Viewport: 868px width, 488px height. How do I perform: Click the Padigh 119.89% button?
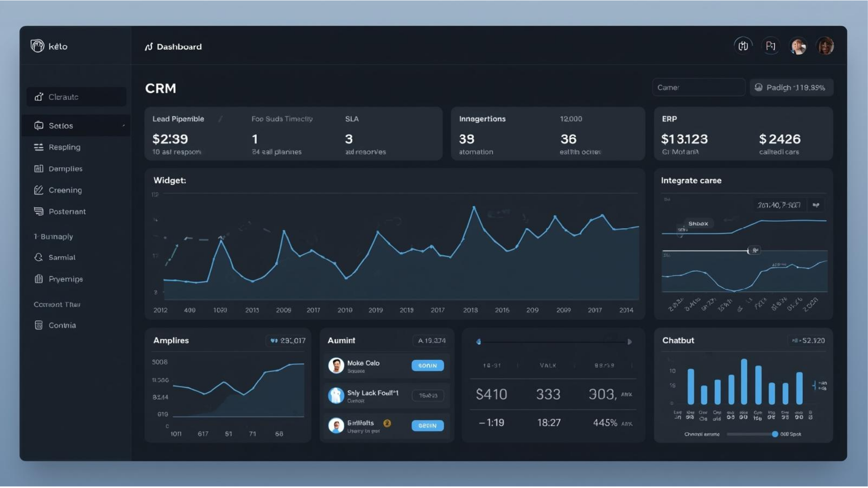(792, 87)
